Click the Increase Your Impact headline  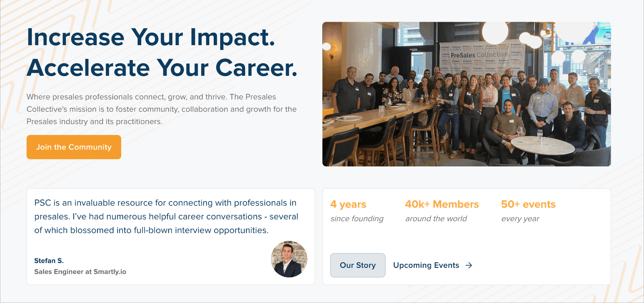(x=151, y=37)
